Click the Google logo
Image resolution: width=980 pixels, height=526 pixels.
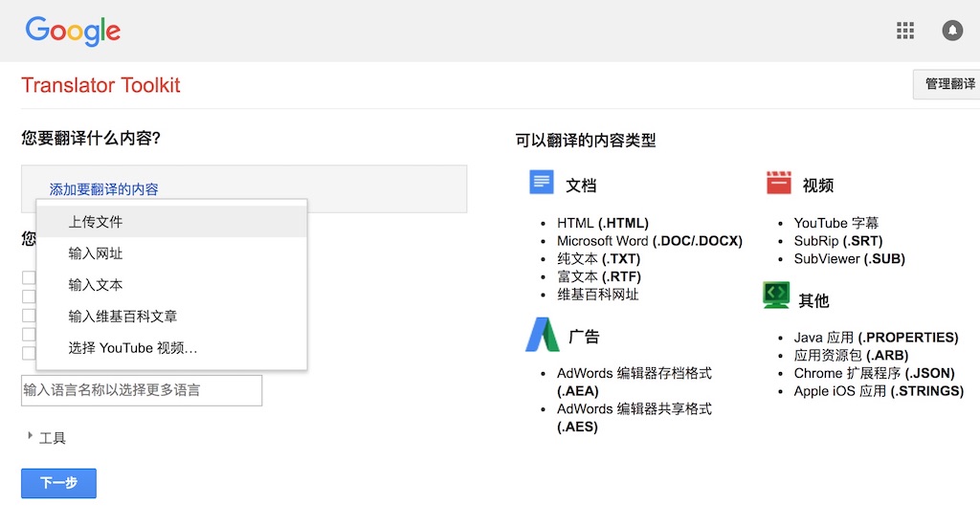[73, 31]
